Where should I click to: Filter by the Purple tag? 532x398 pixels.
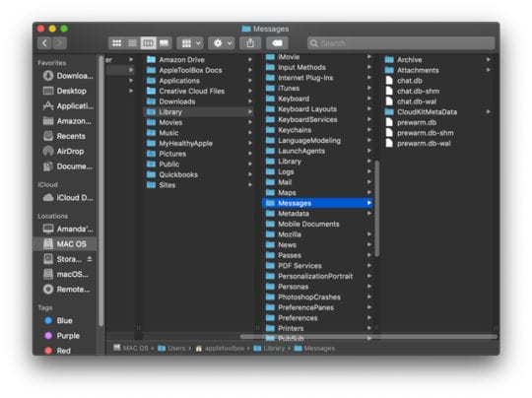coord(62,336)
